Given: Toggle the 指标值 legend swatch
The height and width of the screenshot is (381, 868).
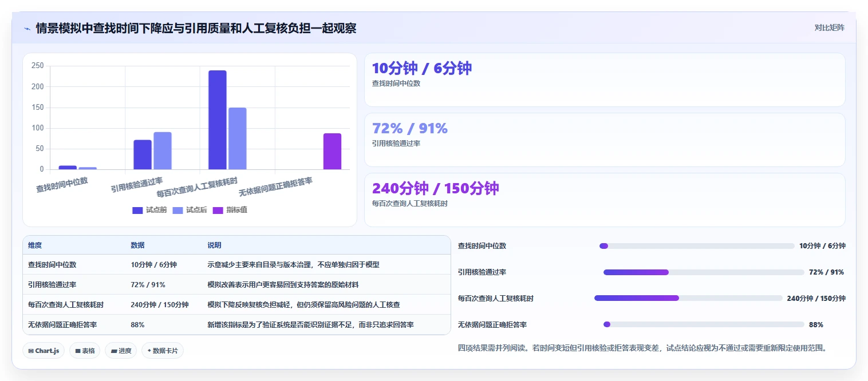Looking at the screenshot, I should pyautogui.click(x=218, y=210).
